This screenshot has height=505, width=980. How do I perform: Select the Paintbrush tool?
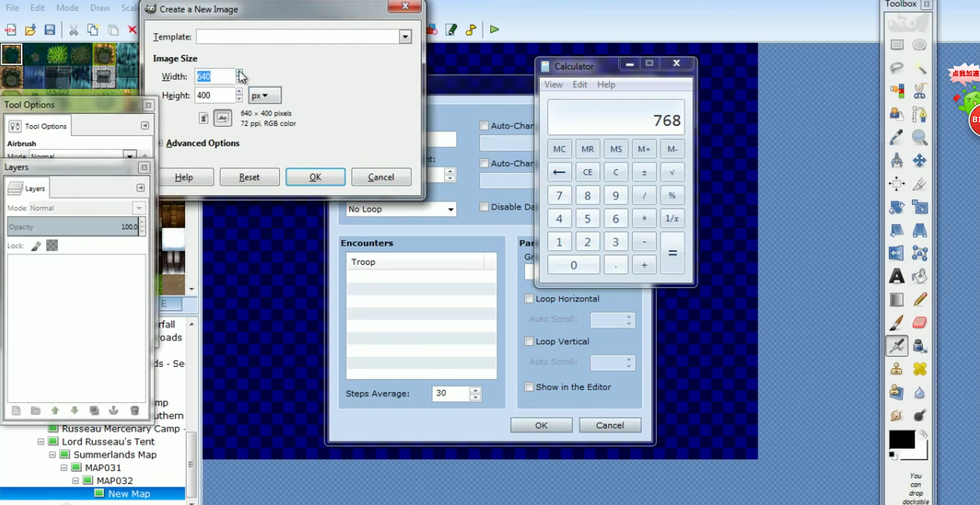click(x=897, y=322)
